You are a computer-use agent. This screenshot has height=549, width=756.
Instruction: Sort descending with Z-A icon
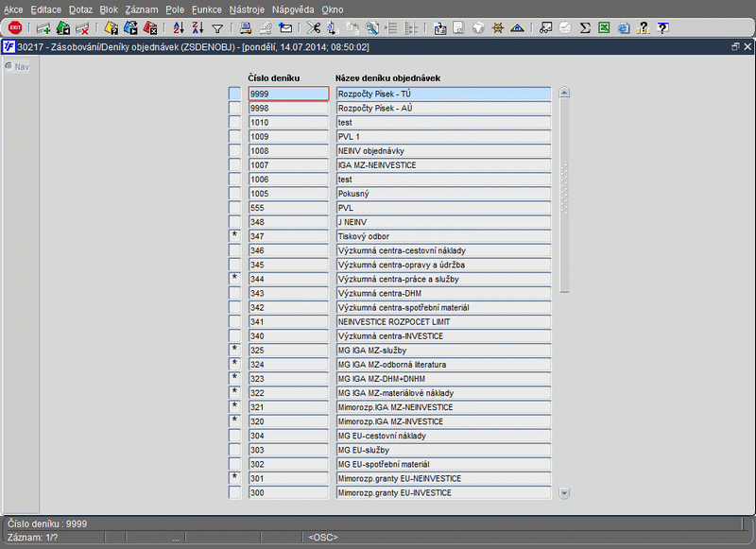(198, 28)
